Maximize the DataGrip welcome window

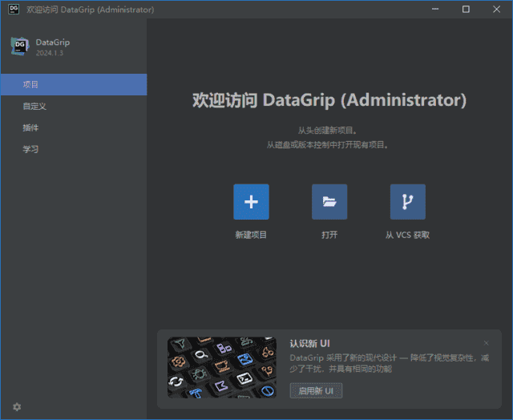(466, 10)
